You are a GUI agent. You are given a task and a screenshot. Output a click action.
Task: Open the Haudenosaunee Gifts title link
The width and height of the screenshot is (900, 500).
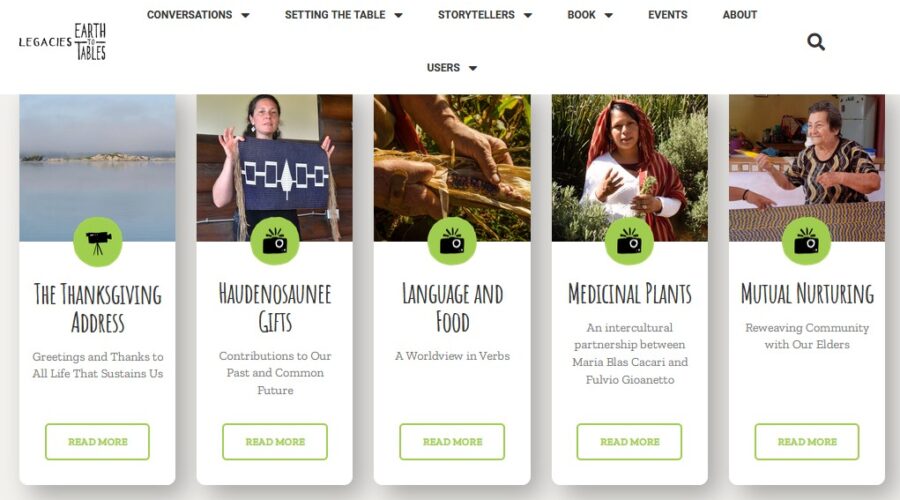(x=275, y=308)
